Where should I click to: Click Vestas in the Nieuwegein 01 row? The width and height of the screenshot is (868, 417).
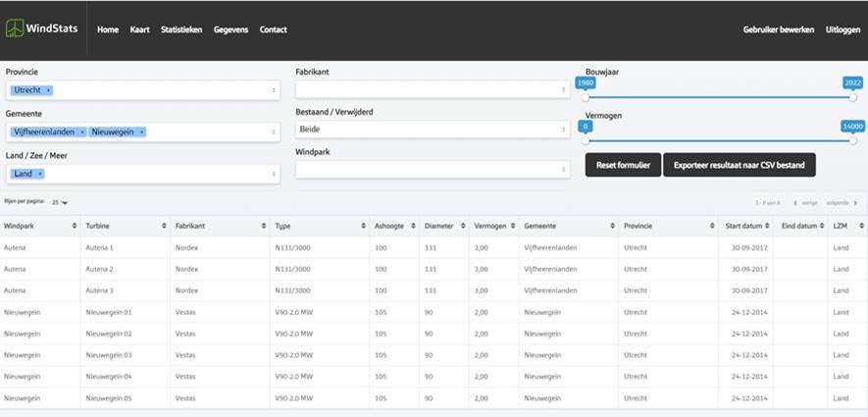point(185,312)
